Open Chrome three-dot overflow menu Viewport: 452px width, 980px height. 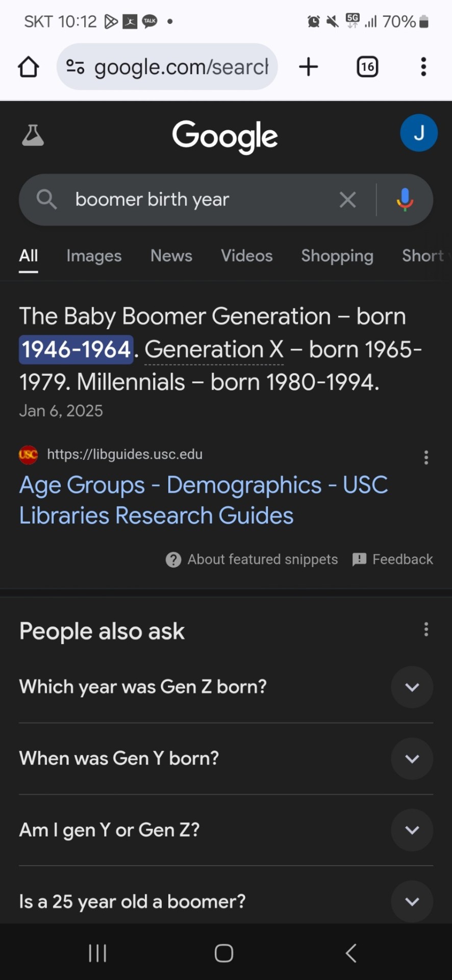(x=423, y=67)
